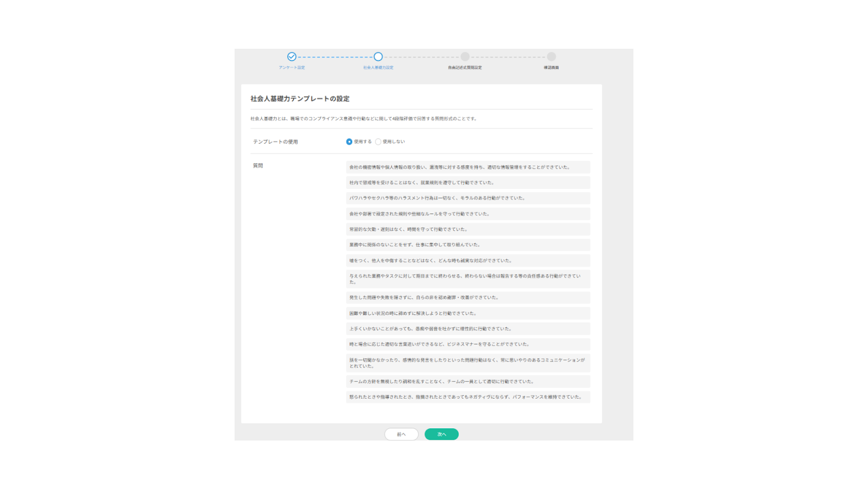Click the gray 自由記述式質問設定 step circle
868x488 pixels.
(x=465, y=56)
